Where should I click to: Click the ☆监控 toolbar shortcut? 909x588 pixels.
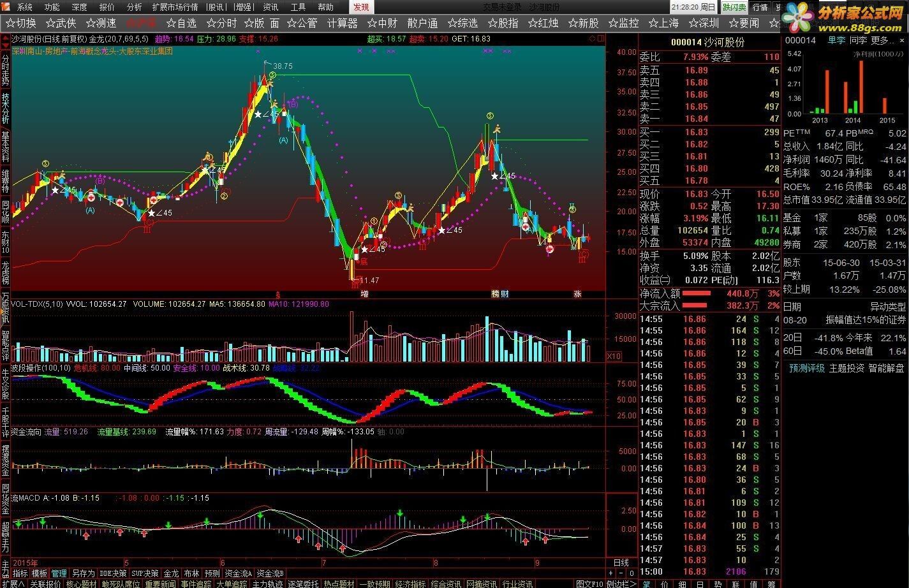click(x=623, y=23)
